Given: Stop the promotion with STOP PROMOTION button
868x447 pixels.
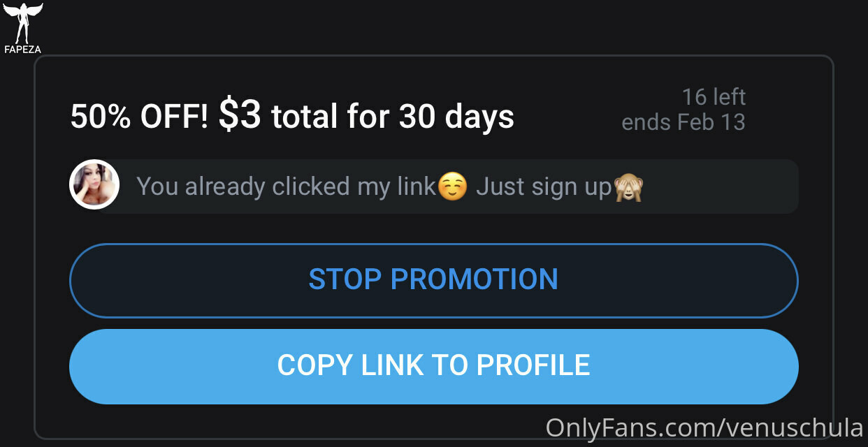Looking at the screenshot, I should (433, 280).
